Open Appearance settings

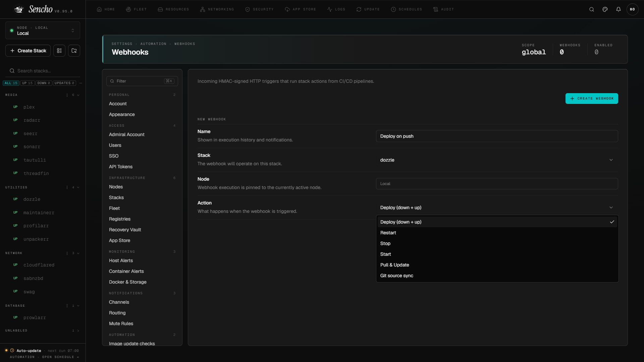point(122,115)
